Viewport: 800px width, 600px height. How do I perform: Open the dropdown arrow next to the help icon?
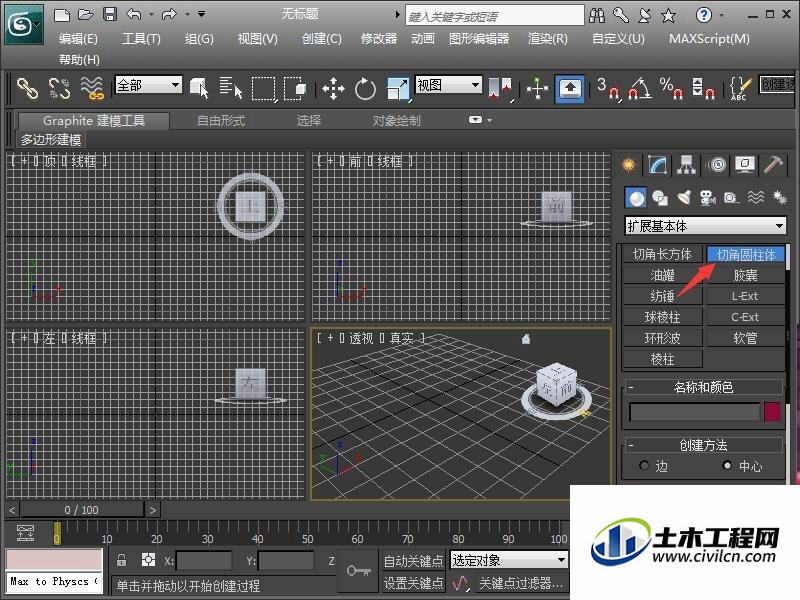pyautogui.click(x=721, y=15)
